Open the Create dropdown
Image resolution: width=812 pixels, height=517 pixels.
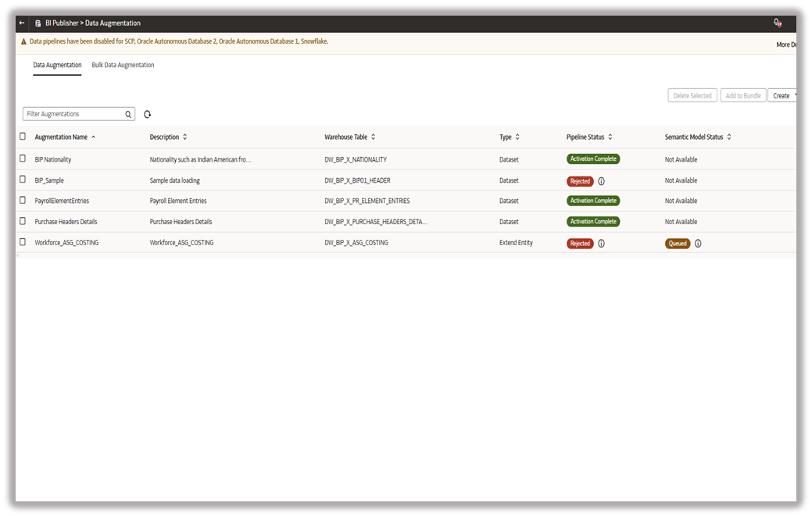click(782, 94)
